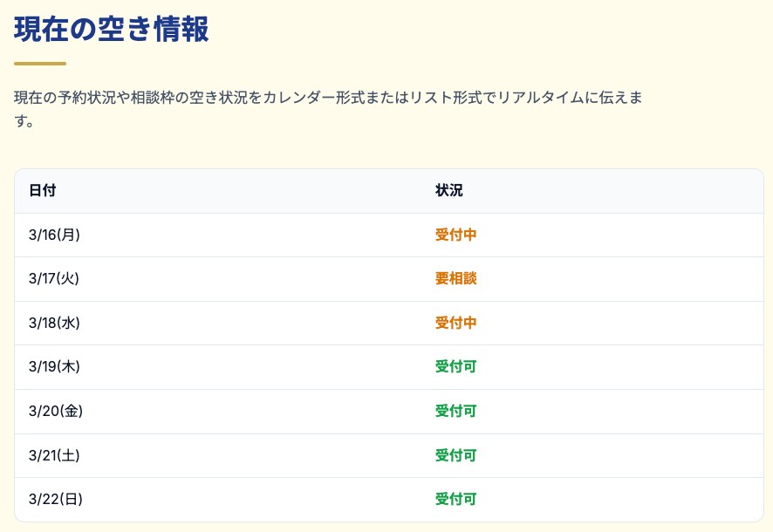773x532 pixels.
Task: Click the 日付 column header
Action: click(x=43, y=191)
